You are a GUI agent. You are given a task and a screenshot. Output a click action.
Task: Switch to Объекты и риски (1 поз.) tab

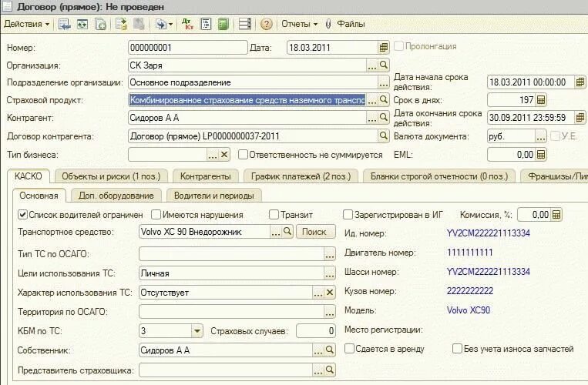tap(111, 176)
